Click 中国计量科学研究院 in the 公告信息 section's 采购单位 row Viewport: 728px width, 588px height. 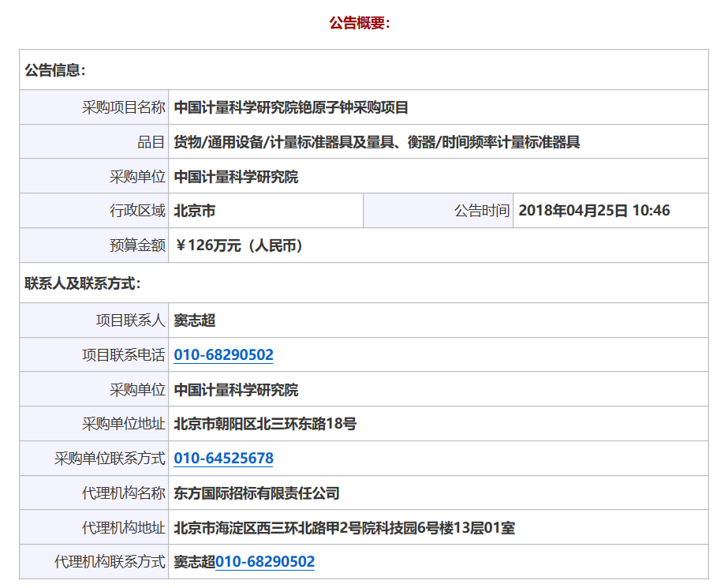[x=236, y=177]
